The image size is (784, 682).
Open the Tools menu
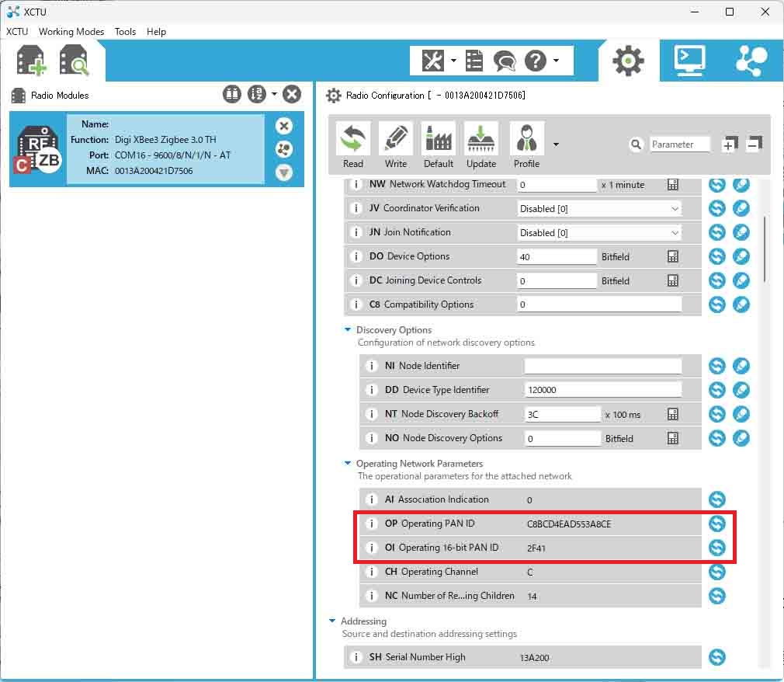click(125, 32)
